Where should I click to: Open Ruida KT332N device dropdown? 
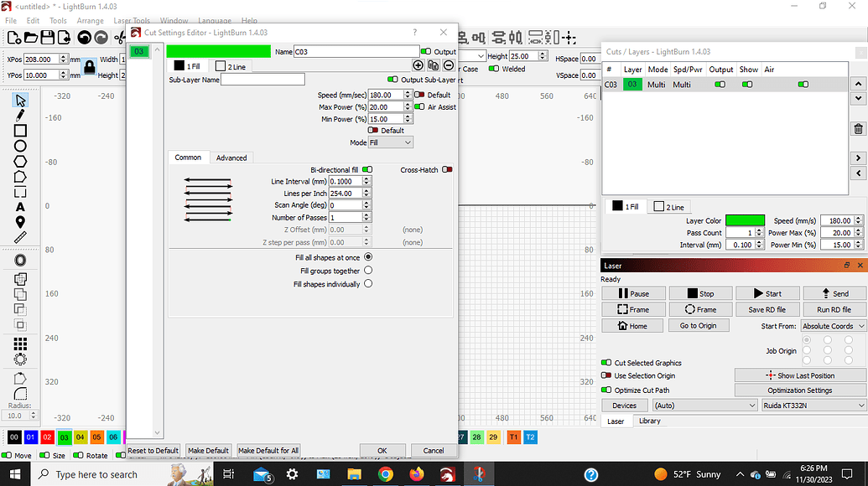point(813,406)
